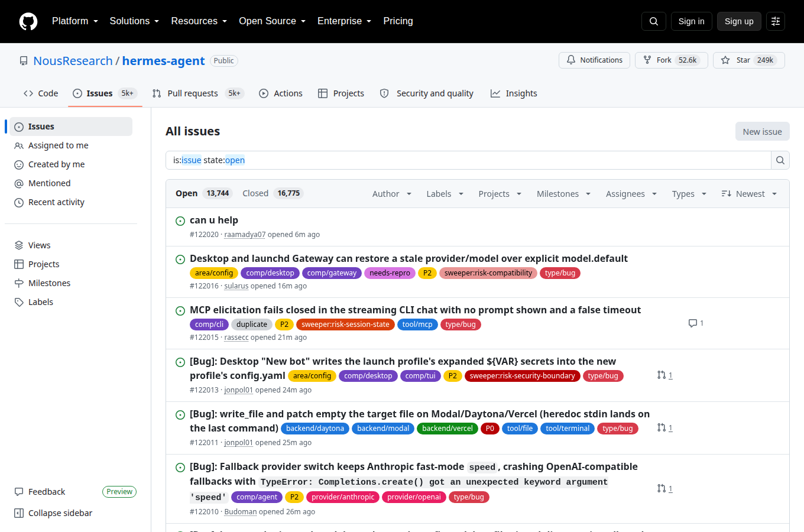Show Closed issues tab
804x532 pixels.
(x=273, y=193)
